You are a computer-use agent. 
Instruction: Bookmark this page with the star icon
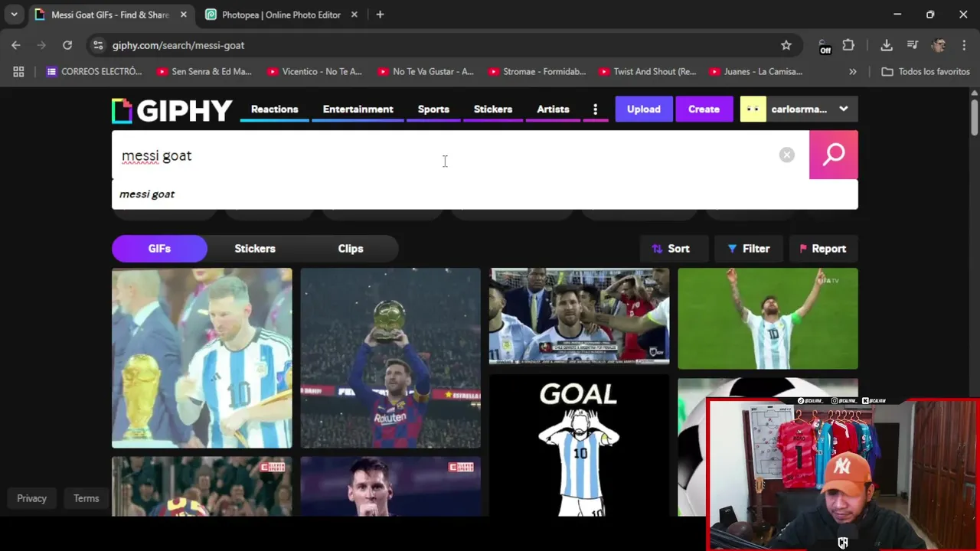tap(786, 45)
